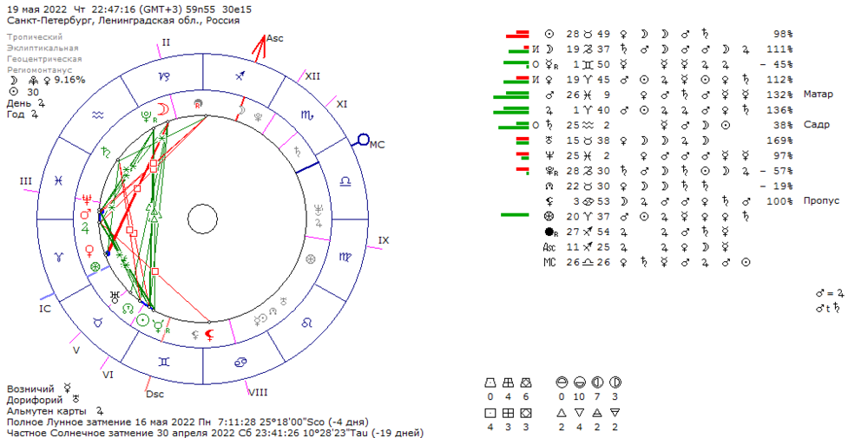Select the Санкт-Петербург location line
Viewport: 868px width, 438px height.
(123, 21)
